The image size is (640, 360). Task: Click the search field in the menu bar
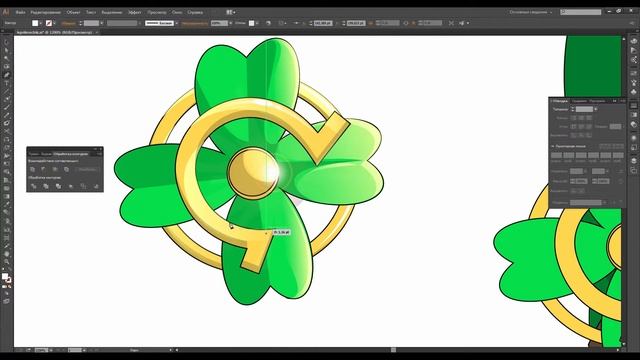(581, 12)
